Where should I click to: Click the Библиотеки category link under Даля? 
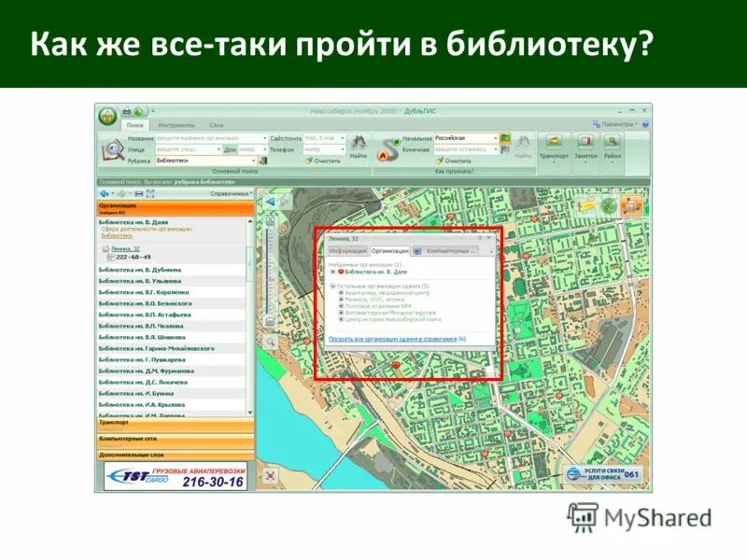[117, 236]
